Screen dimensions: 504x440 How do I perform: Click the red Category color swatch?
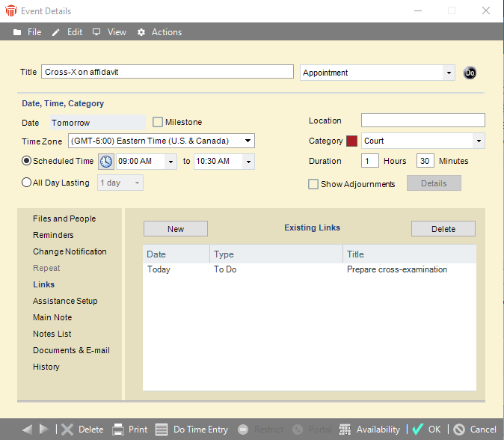351,141
